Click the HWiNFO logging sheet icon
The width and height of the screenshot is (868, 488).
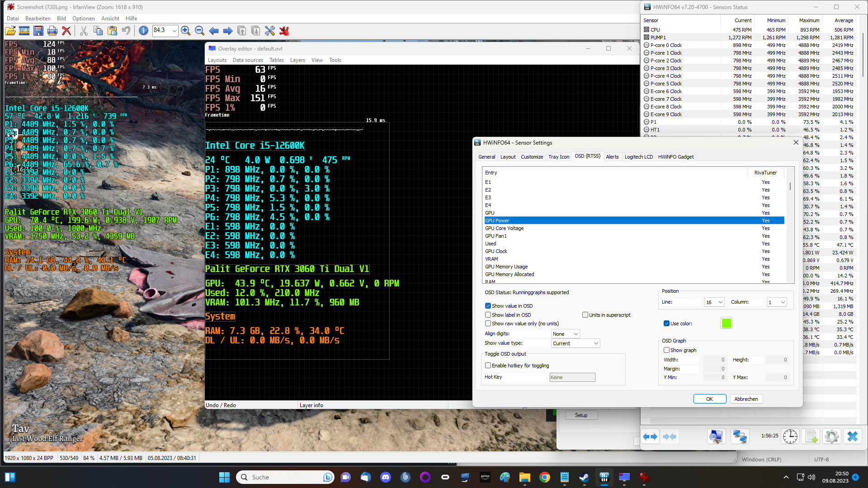[811, 436]
